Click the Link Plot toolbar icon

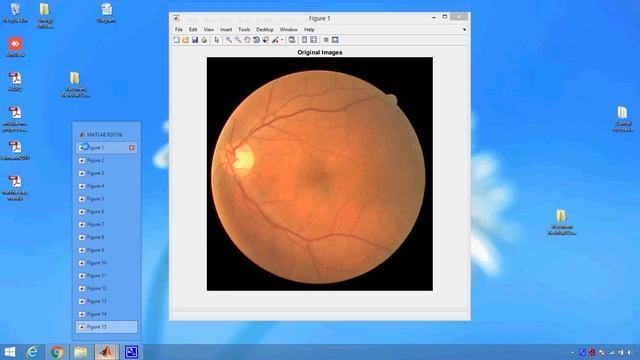tap(292, 40)
